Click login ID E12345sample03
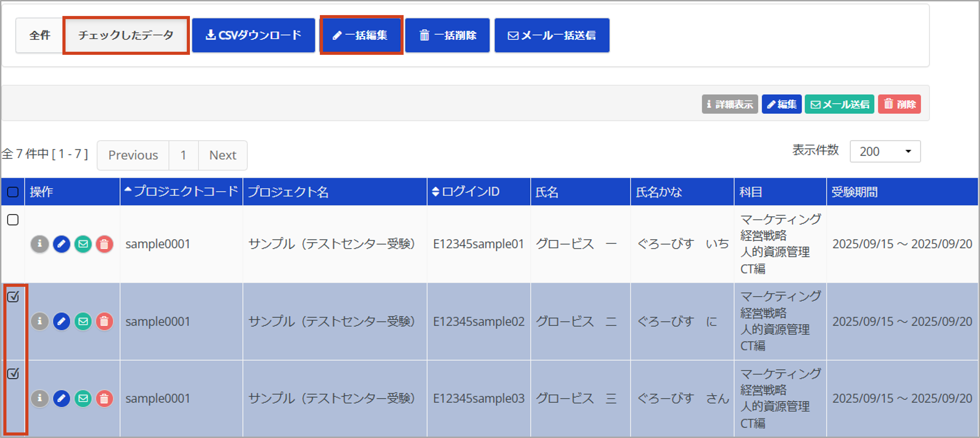This screenshot has height=438, width=980. (479, 398)
